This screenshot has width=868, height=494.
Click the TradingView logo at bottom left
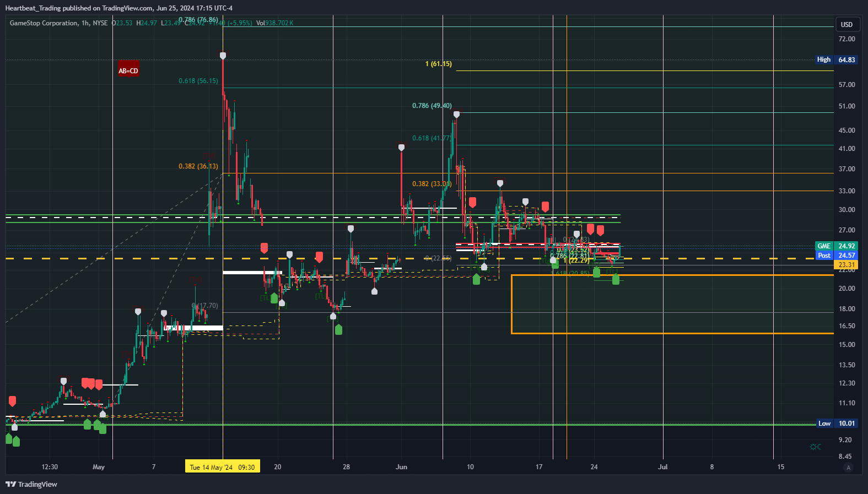[31, 484]
